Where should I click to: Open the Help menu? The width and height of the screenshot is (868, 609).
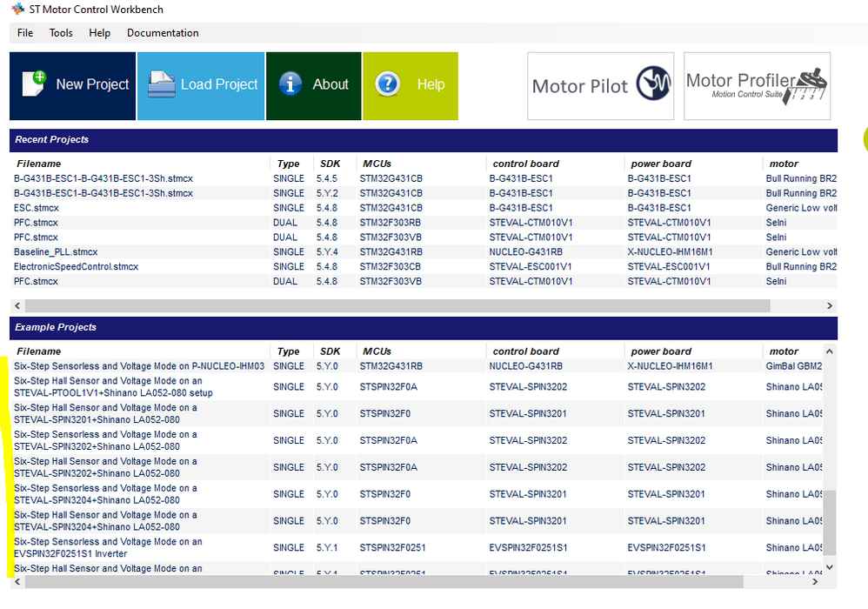tap(100, 33)
